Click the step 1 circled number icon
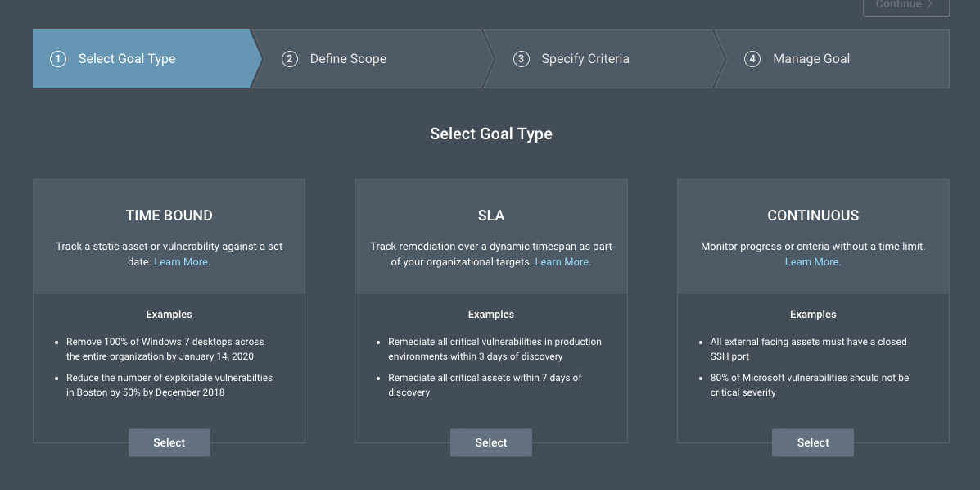Screen dimensions: 980x490 [57, 59]
